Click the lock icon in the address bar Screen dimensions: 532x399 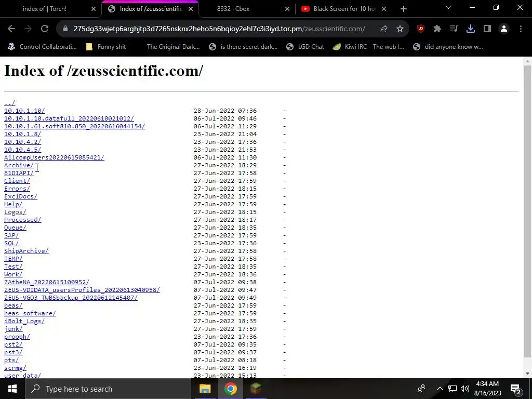pos(65,29)
